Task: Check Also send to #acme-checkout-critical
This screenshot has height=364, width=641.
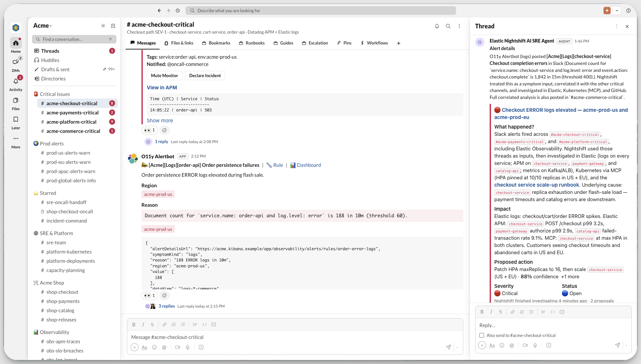Action: [482, 335]
